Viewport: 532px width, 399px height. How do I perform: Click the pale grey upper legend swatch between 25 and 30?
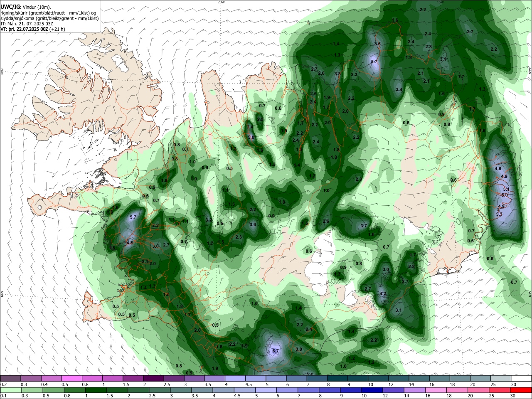coord(501,378)
